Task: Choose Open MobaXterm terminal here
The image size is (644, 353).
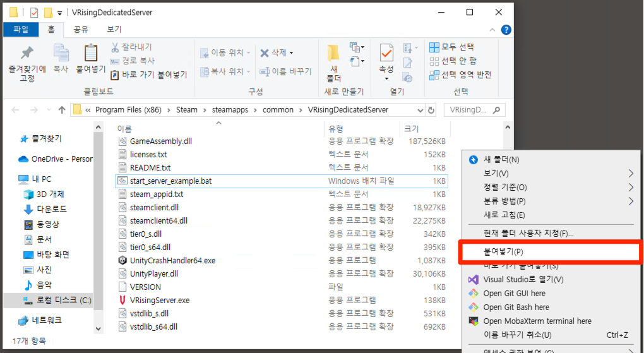Action: 537,321
